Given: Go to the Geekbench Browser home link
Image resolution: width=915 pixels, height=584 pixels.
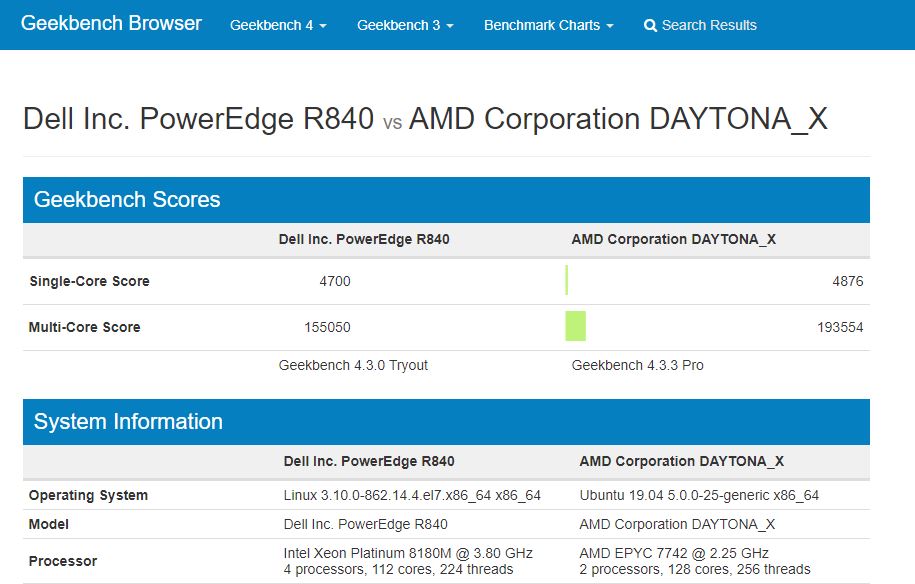Looking at the screenshot, I should pyautogui.click(x=111, y=23).
